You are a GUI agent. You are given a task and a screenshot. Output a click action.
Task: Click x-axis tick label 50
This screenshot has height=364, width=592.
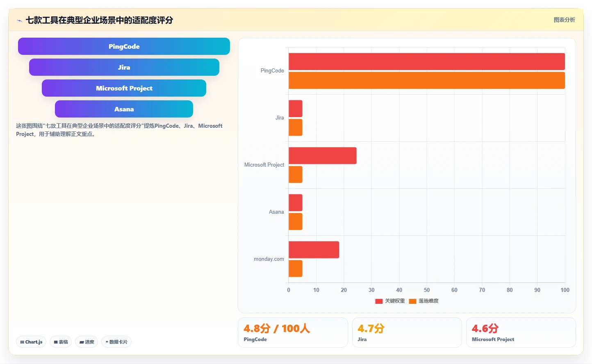[x=427, y=290]
